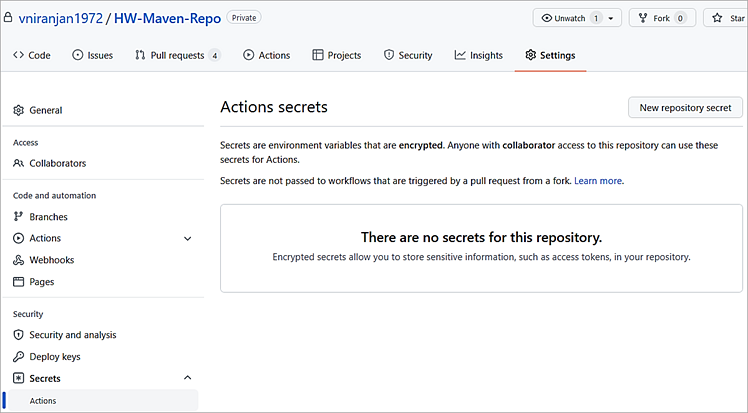Click the Secrets asterisk icon
748x413 pixels.
point(19,378)
